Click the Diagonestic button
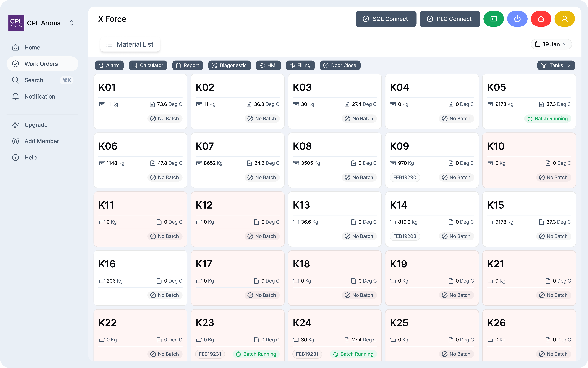 (x=230, y=65)
